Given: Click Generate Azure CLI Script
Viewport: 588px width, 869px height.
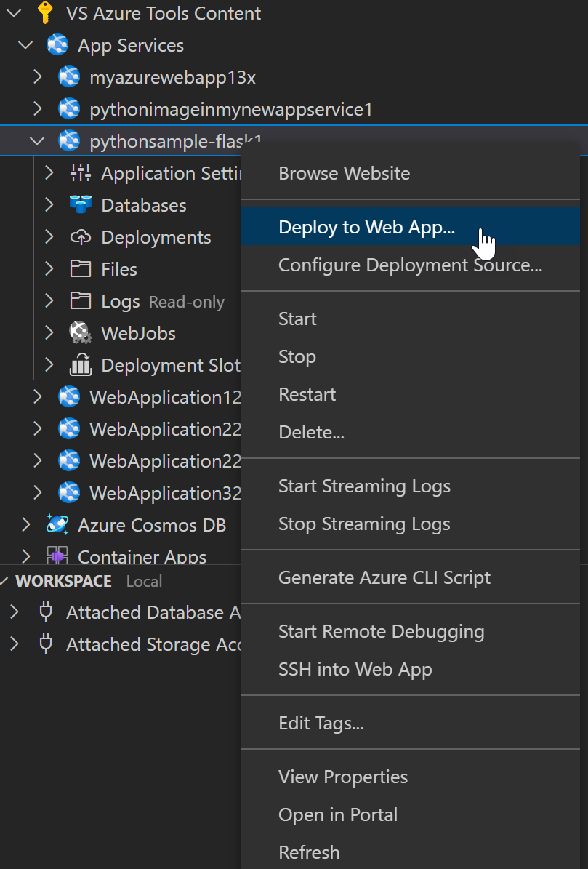Looking at the screenshot, I should (384, 577).
